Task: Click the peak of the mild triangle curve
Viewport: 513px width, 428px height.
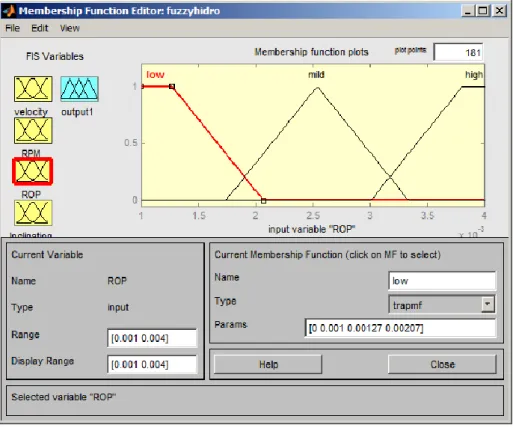Action: click(318, 87)
